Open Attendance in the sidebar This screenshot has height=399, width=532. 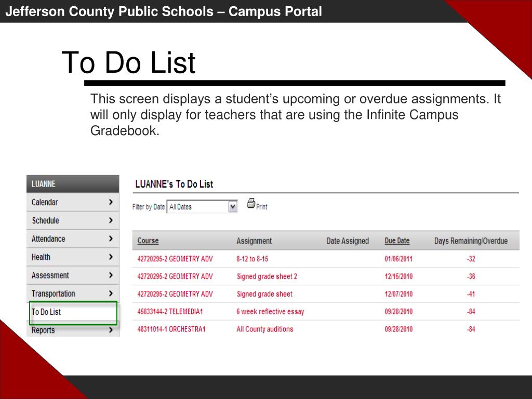(x=73, y=239)
